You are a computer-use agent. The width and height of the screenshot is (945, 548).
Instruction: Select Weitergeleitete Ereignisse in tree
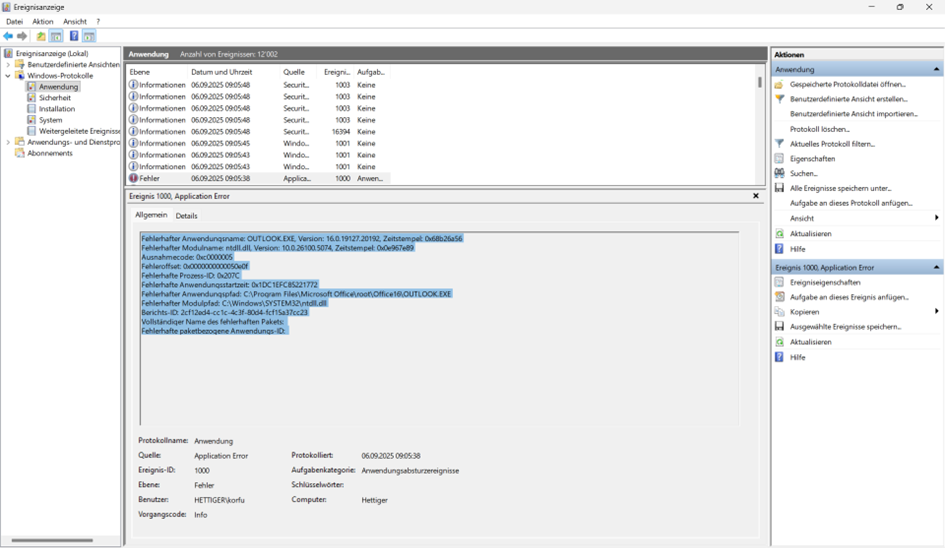tap(79, 131)
